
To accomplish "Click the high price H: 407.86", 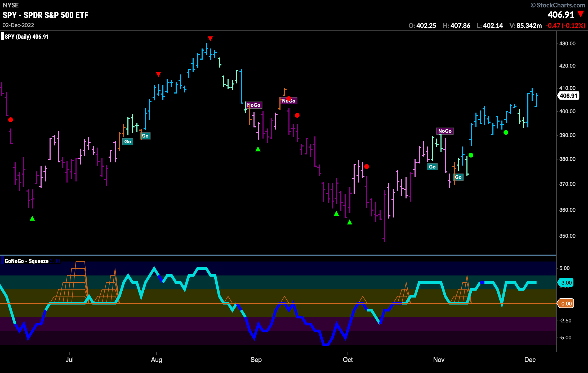I will (x=457, y=26).
